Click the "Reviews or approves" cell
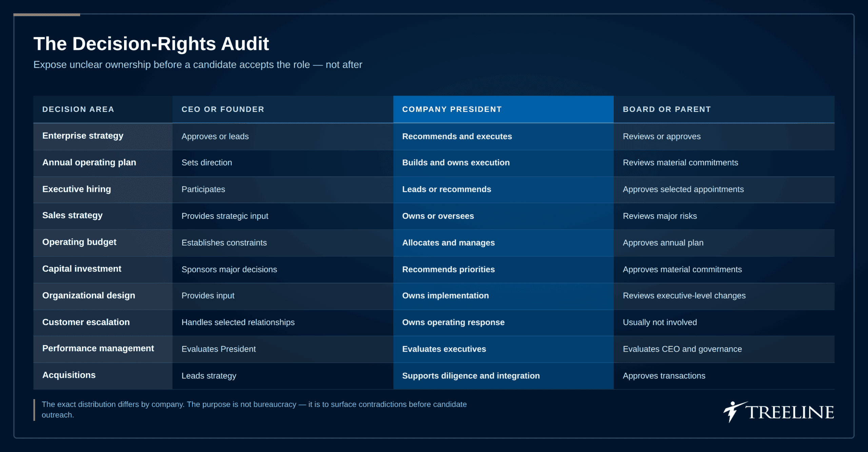Viewport: 868px width, 452px height. pos(724,136)
